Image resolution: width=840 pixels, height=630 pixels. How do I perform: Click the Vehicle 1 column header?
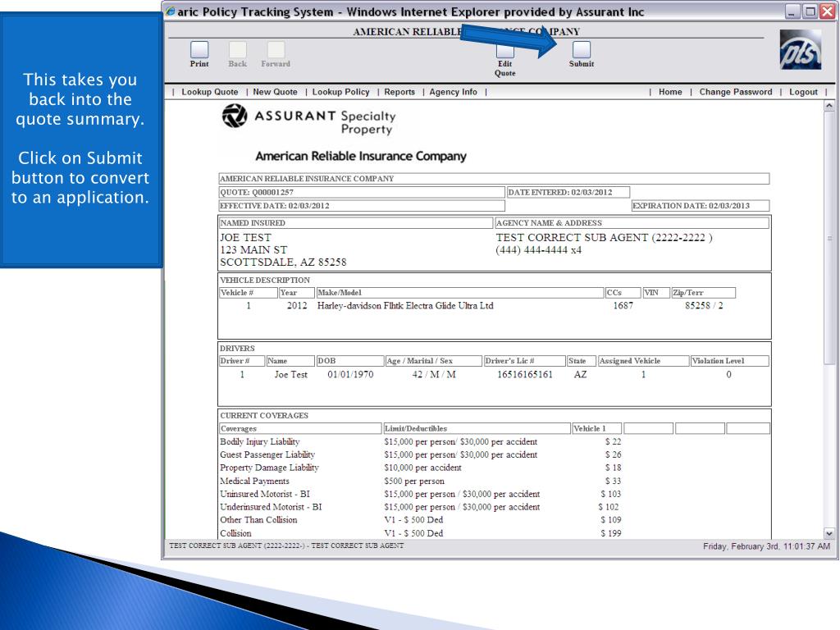(x=596, y=428)
